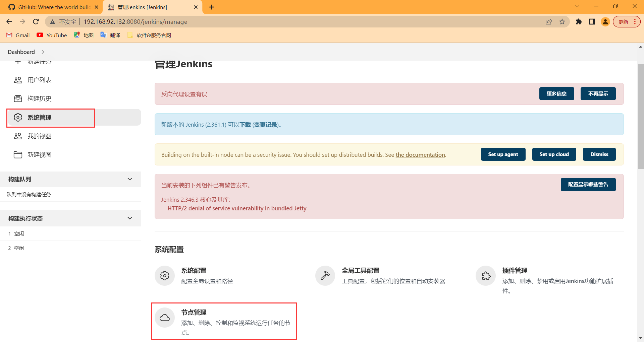Open the 构建执行状态 heading link
The width and height of the screenshot is (644, 342).
point(25,218)
